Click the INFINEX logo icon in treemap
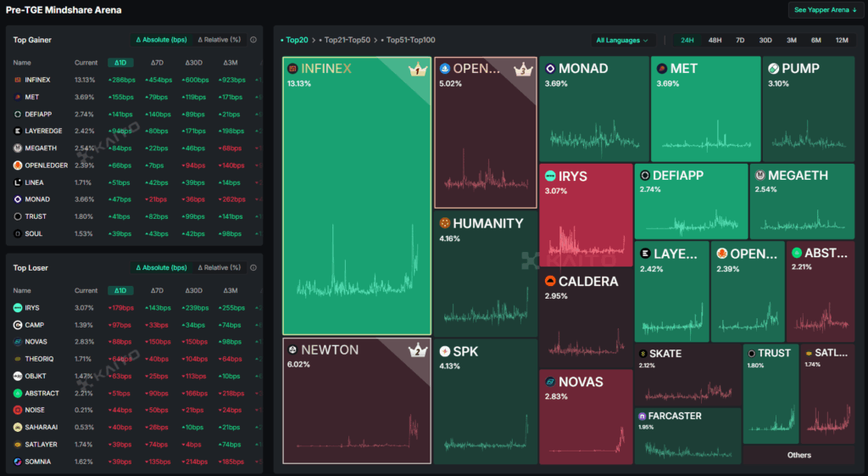 point(292,69)
